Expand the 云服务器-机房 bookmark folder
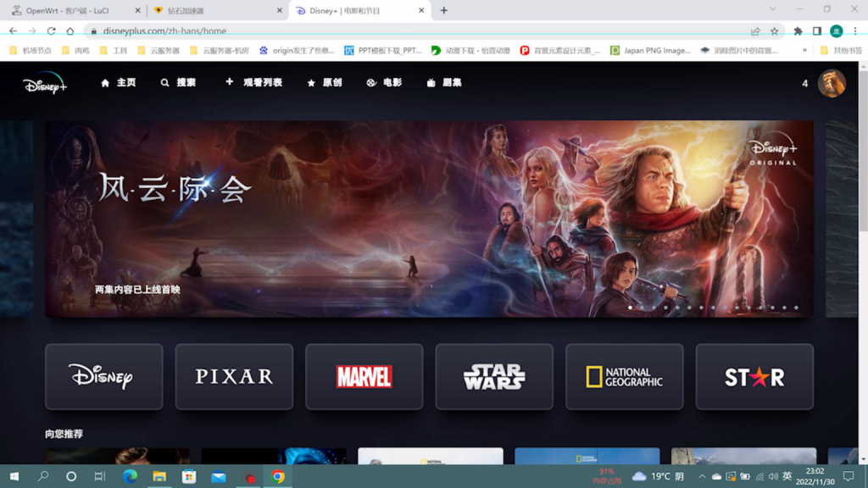The width and height of the screenshot is (868, 488). click(220, 50)
